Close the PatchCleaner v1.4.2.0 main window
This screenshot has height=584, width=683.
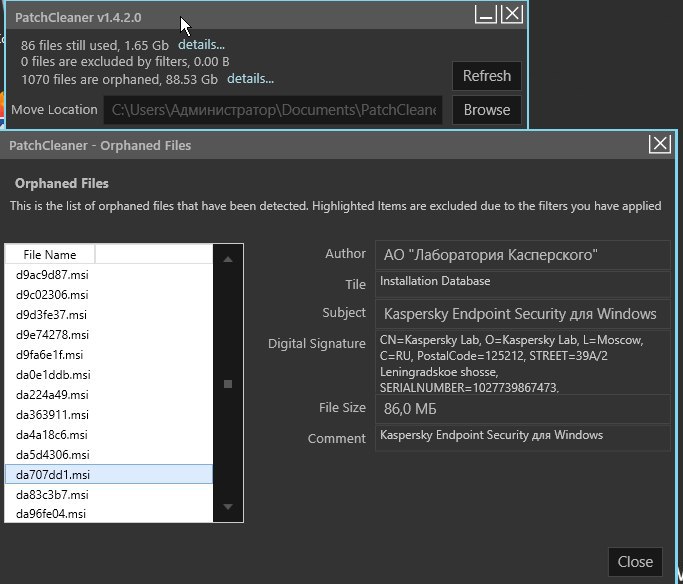(x=512, y=14)
